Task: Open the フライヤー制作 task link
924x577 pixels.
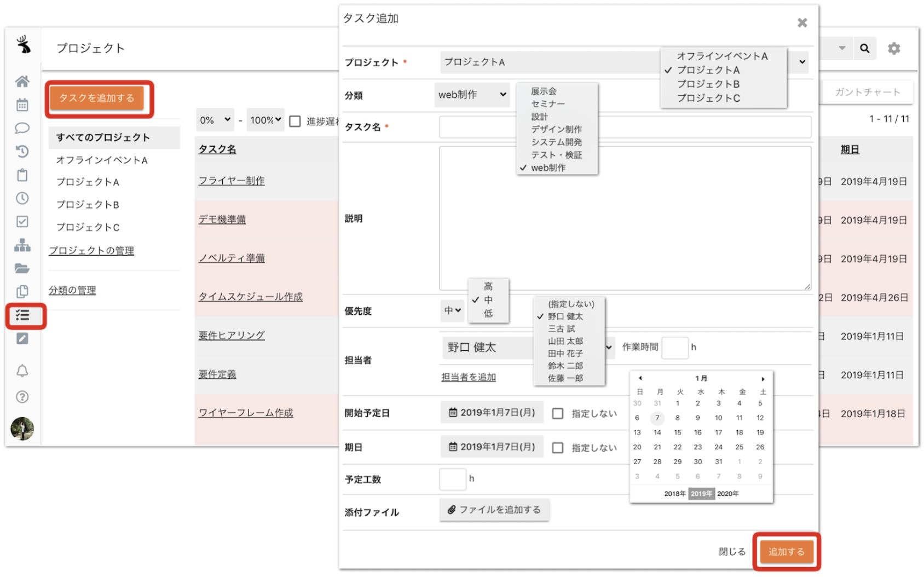Action: pos(232,181)
